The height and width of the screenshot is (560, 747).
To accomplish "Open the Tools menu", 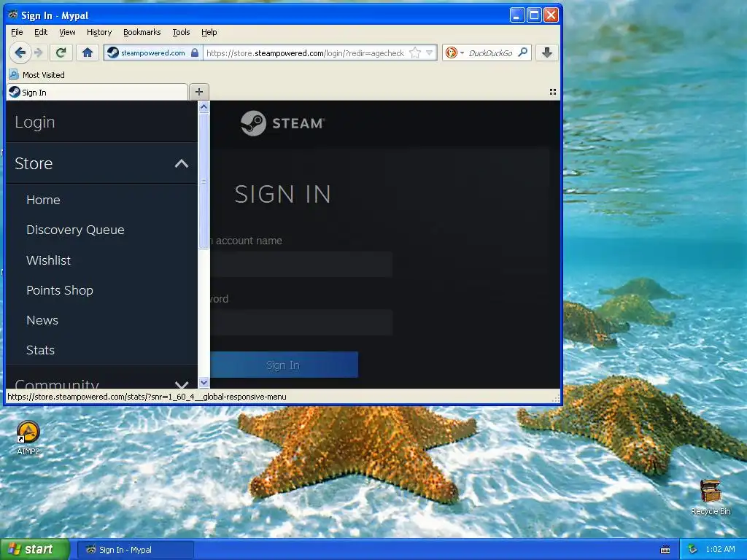I will pyautogui.click(x=181, y=32).
